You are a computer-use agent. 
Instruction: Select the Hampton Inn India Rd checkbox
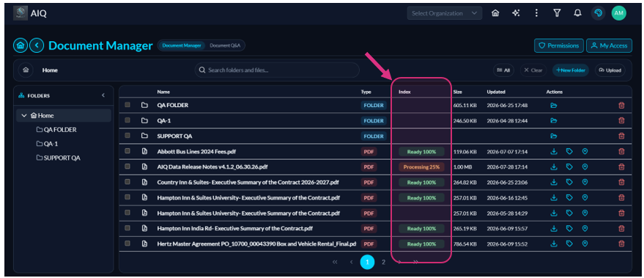pos(127,228)
